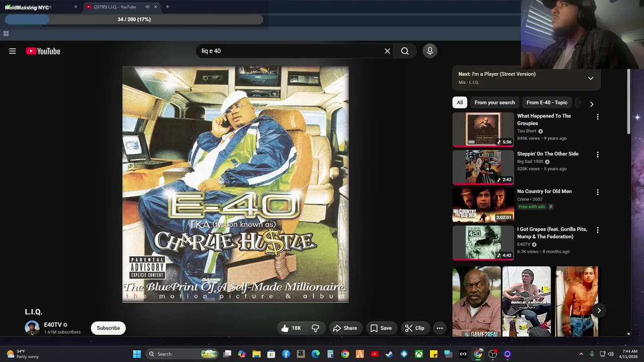Go to YouTube home via the logo
This screenshot has width=644, height=362.
pos(43,51)
